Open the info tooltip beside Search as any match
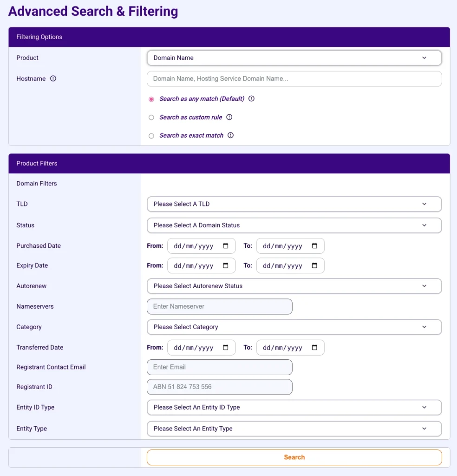 251,99
